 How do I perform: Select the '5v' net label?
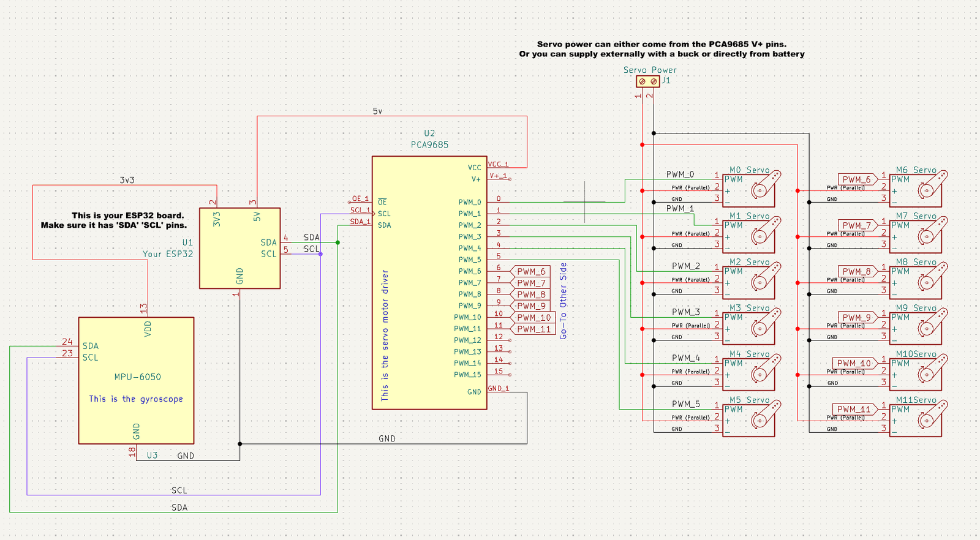(x=377, y=111)
